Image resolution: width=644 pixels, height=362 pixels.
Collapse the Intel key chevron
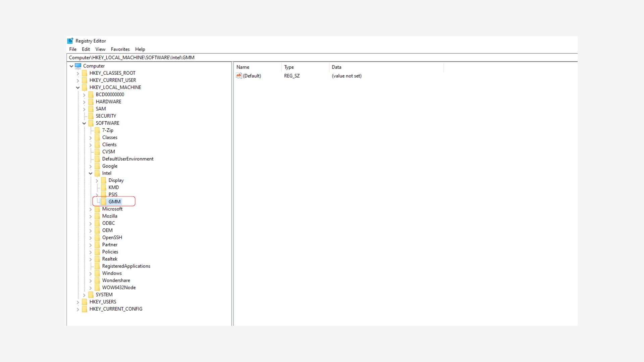point(91,173)
